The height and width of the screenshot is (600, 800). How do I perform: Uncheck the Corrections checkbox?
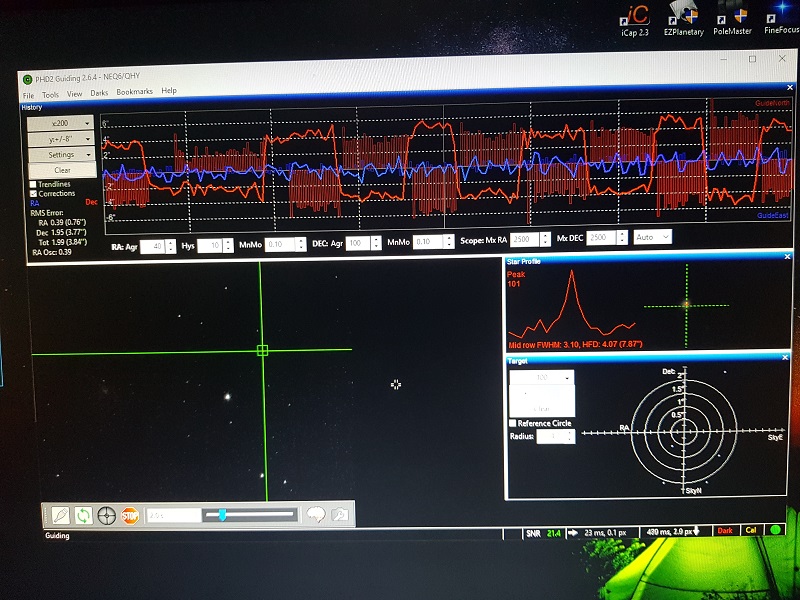33,193
